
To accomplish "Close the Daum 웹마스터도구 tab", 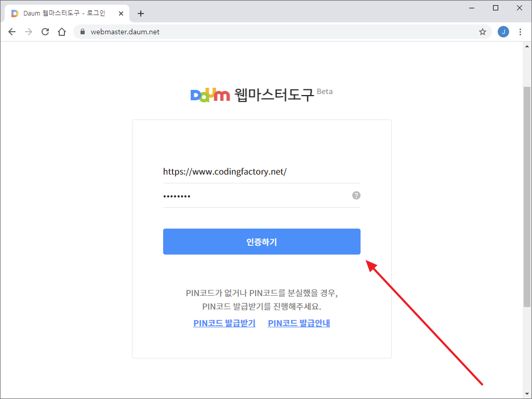I will (x=121, y=14).
